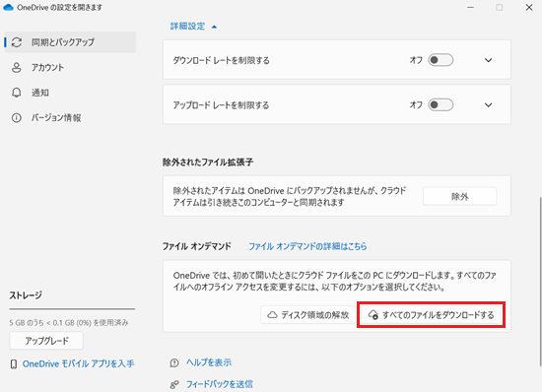Click the 除外 button
Image resolution: width=542 pixels, height=392 pixels.
coord(460,196)
